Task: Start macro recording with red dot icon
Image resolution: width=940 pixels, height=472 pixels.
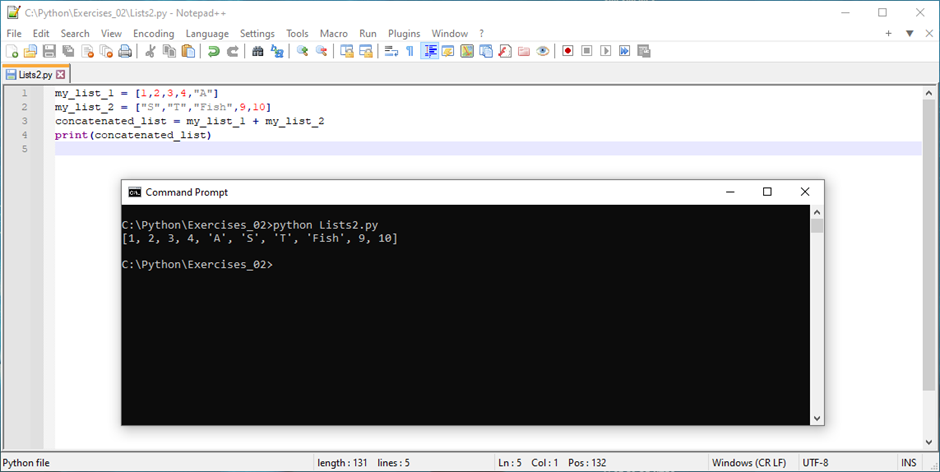Action: click(568, 52)
